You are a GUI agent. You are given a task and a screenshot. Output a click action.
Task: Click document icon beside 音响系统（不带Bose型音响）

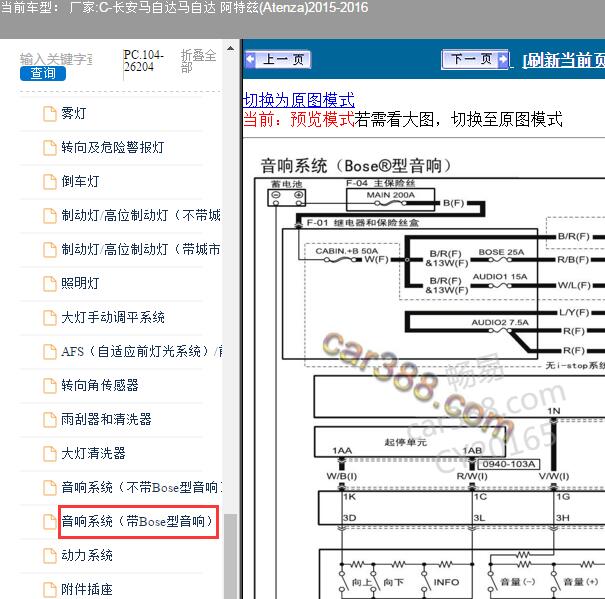49,488
